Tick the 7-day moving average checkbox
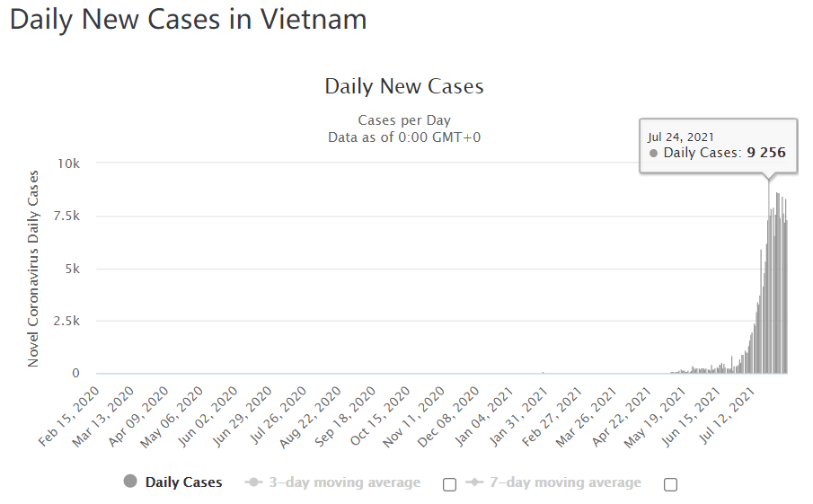This screenshot has width=813, height=504. click(670, 484)
